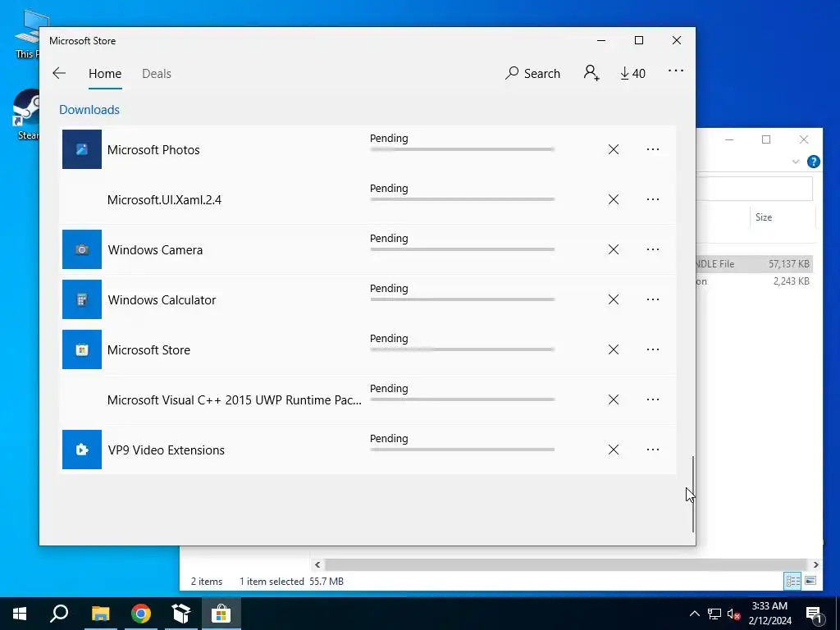
Task: Open more options for Microsoft Photos
Action: tap(652, 149)
